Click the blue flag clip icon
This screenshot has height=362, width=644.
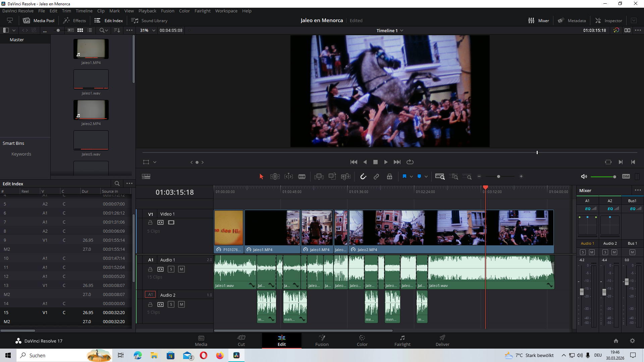point(405,177)
